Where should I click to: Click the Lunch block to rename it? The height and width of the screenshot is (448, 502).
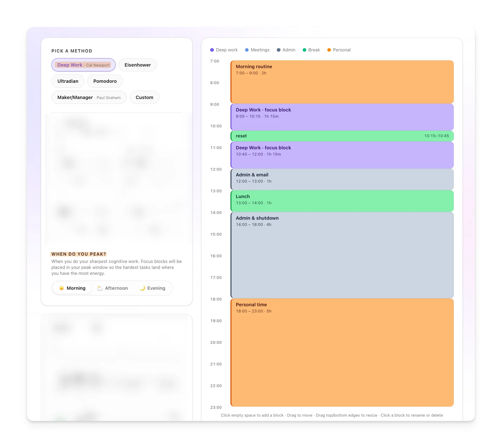point(342,201)
